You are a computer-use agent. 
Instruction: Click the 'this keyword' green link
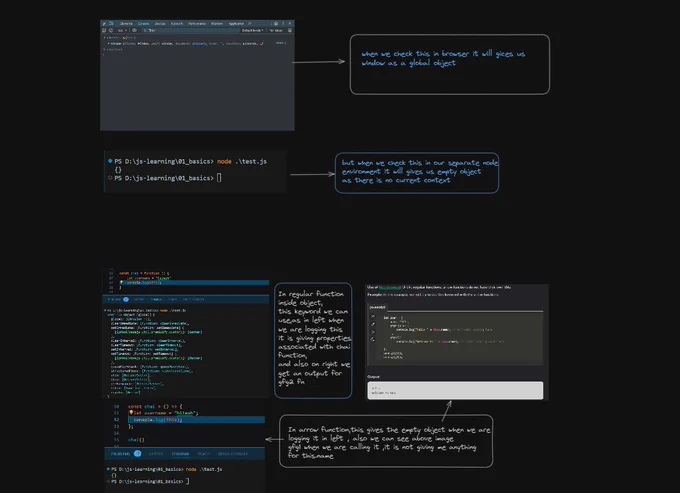point(389,287)
